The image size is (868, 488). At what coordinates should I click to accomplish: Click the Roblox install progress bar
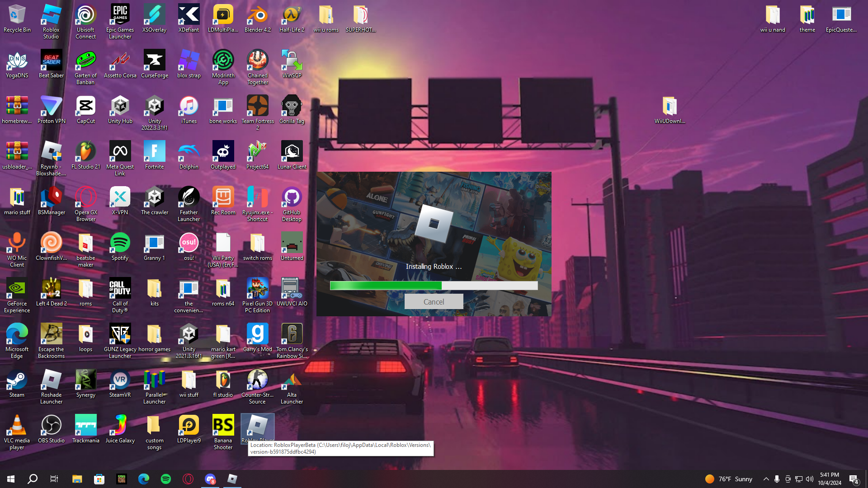coord(434,286)
